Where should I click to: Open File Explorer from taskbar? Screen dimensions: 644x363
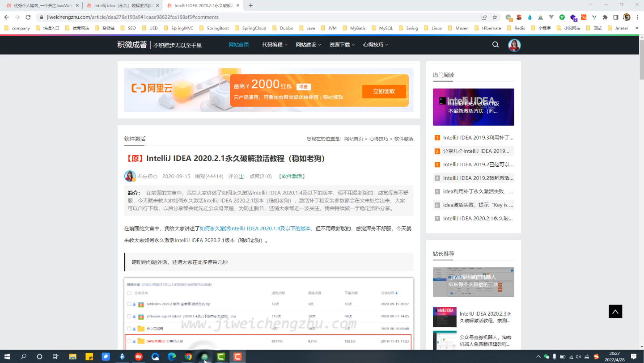(72, 357)
